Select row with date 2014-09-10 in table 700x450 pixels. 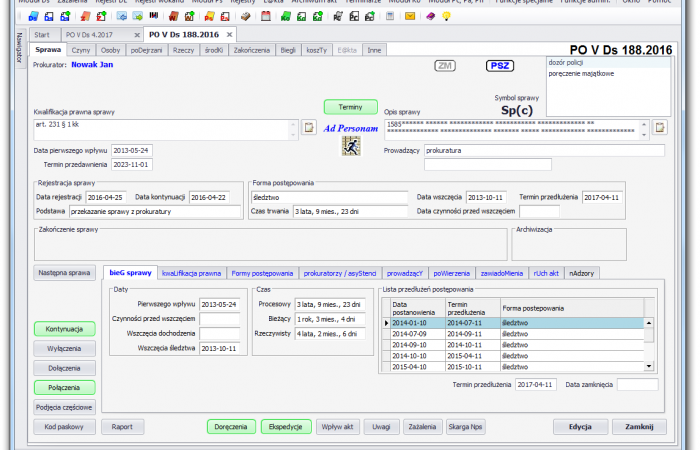(517, 345)
